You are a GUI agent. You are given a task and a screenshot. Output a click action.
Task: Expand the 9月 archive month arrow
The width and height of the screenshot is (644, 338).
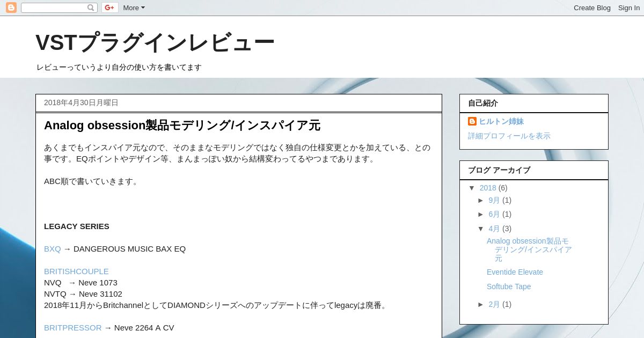click(481, 200)
